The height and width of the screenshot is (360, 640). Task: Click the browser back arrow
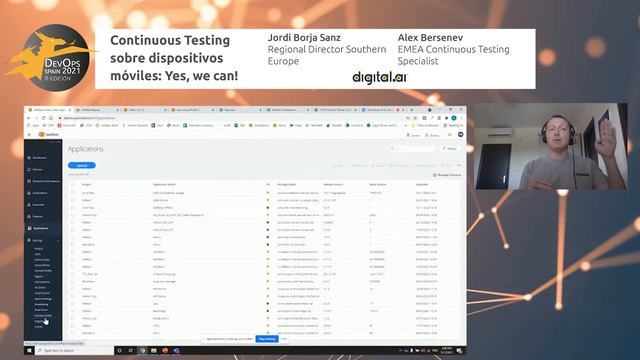[29, 118]
